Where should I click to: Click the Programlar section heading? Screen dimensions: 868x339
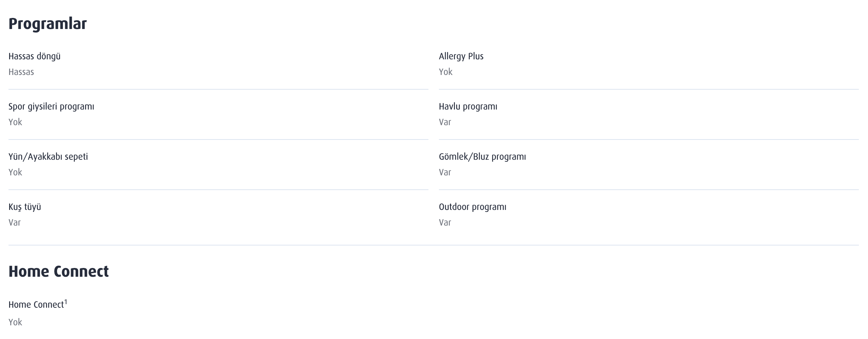pos(48,24)
